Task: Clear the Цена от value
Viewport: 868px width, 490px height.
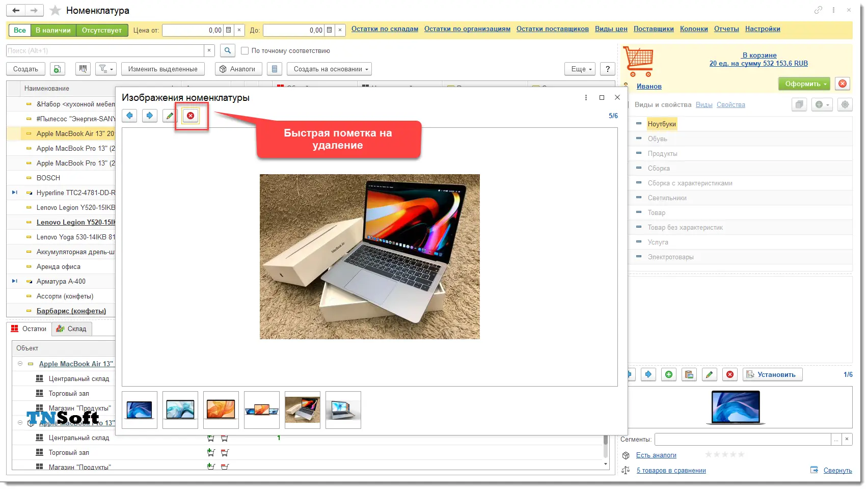Action: [239, 30]
